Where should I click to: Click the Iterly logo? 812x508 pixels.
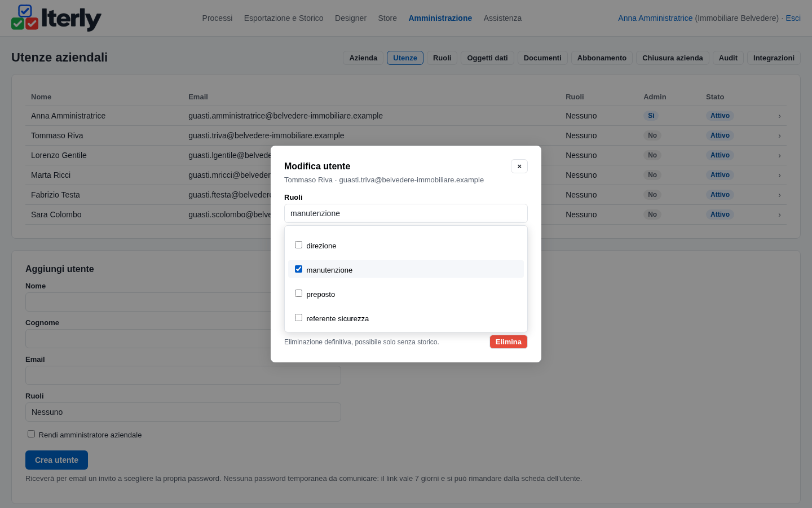tap(56, 18)
